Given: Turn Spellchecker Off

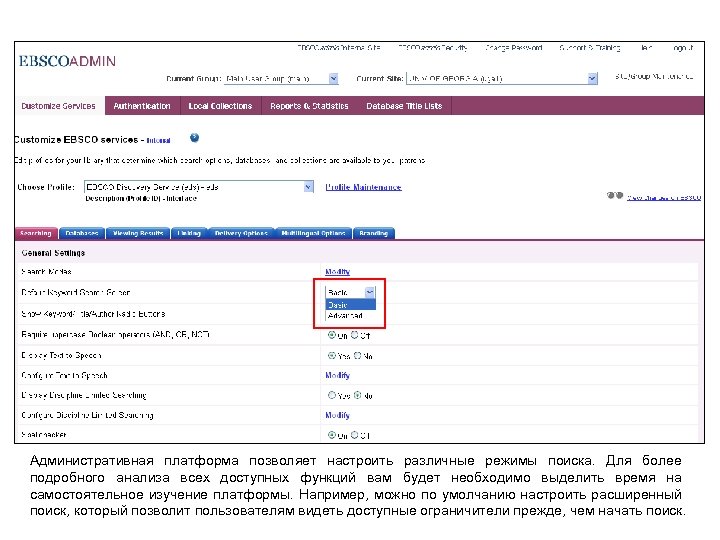Looking at the screenshot, I should click(354, 434).
